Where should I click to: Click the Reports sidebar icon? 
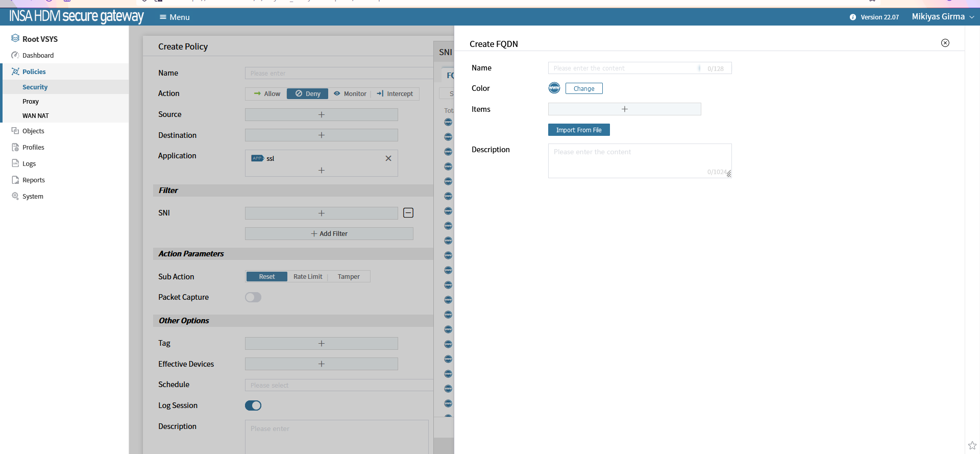coord(15,180)
